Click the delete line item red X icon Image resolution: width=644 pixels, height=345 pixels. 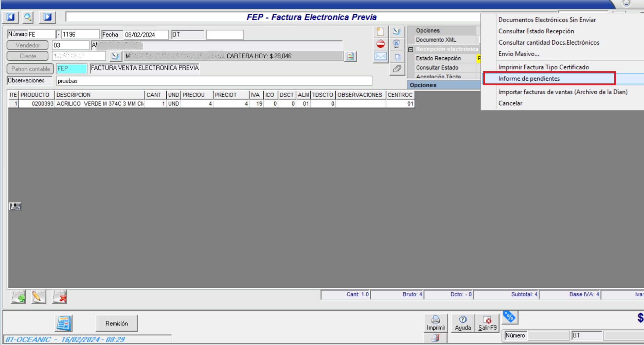coord(60,297)
